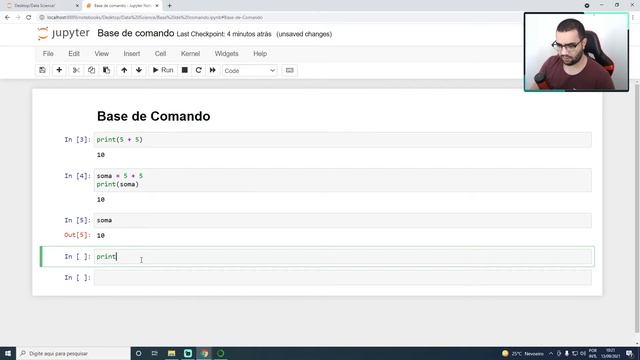Run the current cell
This screenshot has height=360, width=640.
coord(162,70)
